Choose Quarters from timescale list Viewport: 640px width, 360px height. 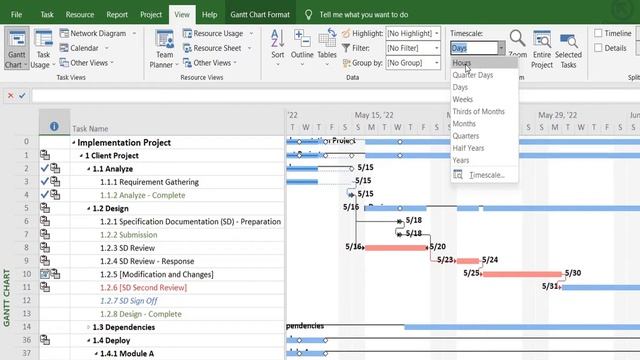tap(484, 136)
